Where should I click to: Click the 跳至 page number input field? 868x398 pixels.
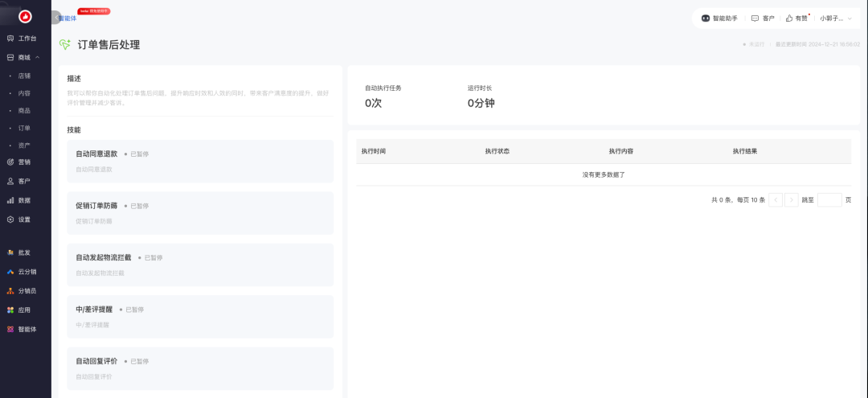829,200
